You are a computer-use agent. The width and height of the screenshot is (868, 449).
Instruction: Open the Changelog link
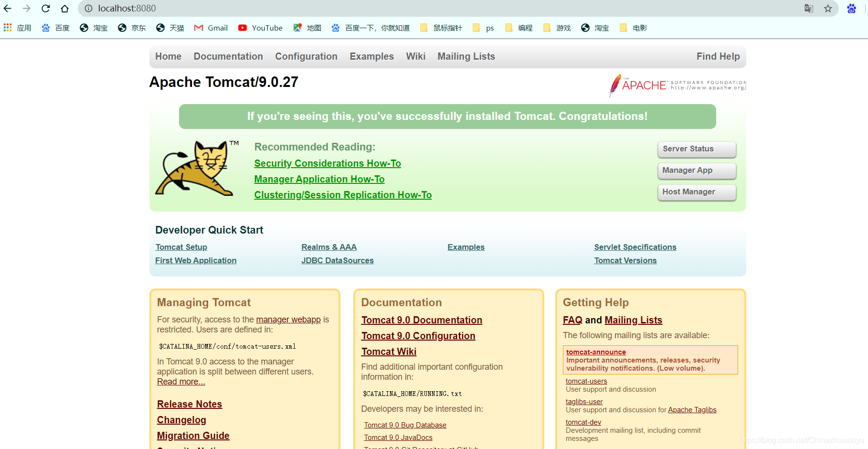tap(181, 420)
